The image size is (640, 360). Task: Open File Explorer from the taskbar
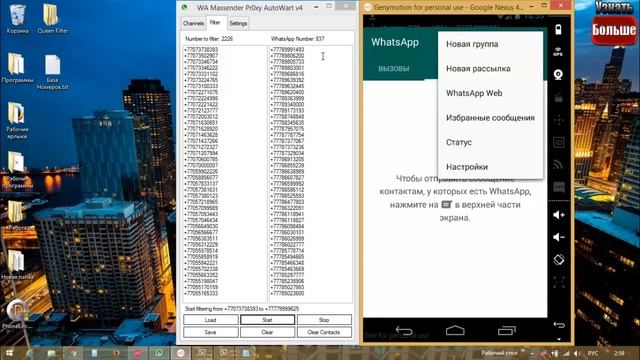pos(51,353)
